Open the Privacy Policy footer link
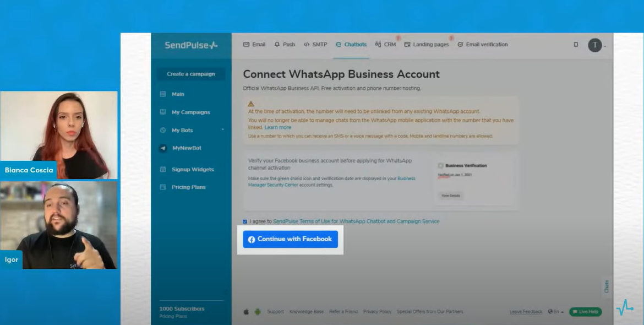The height and width of the screenshot is (325, 644). click(377, 312)
